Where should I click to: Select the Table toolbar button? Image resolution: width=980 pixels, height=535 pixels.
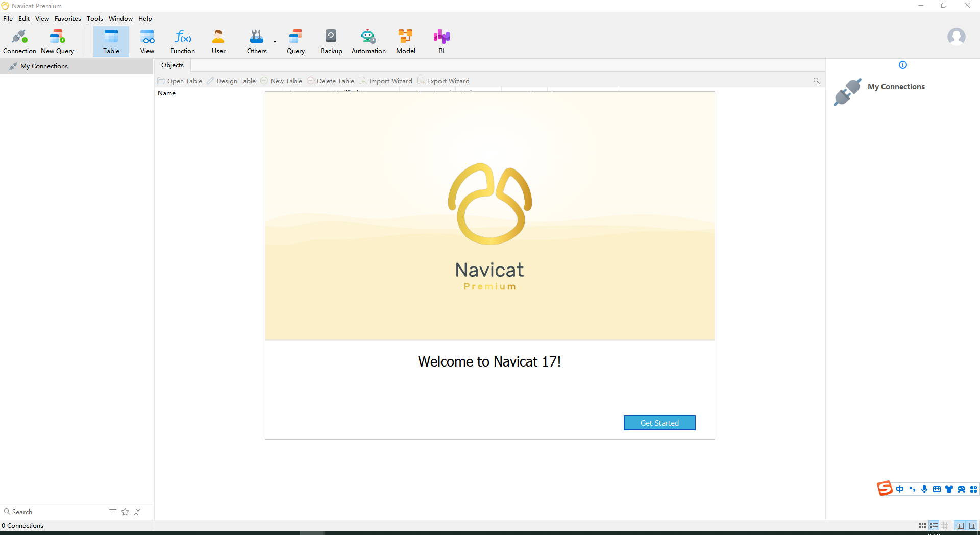pos(111,41)
